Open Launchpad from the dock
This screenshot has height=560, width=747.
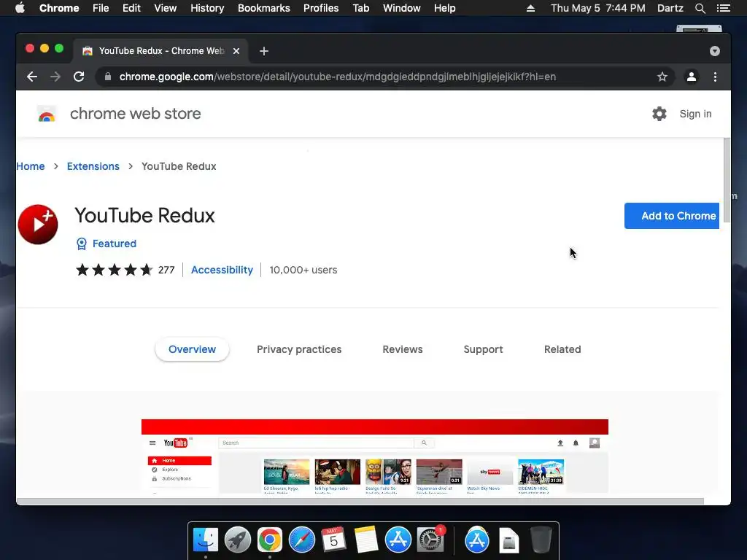click(x=237, y=540)
